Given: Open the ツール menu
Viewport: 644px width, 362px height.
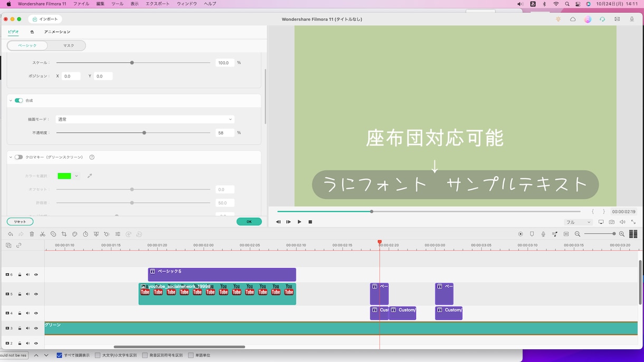Looking at the screenshot, I should point(117,4).
